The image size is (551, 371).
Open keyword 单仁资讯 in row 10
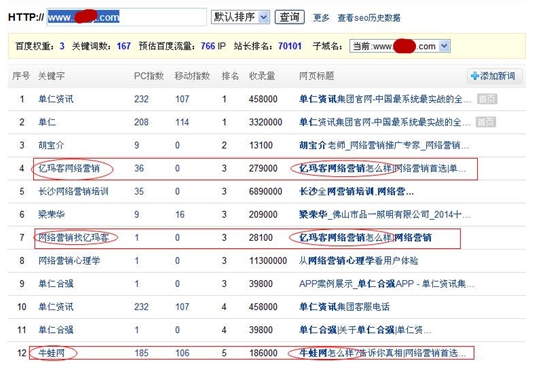(x=56, y=307)
